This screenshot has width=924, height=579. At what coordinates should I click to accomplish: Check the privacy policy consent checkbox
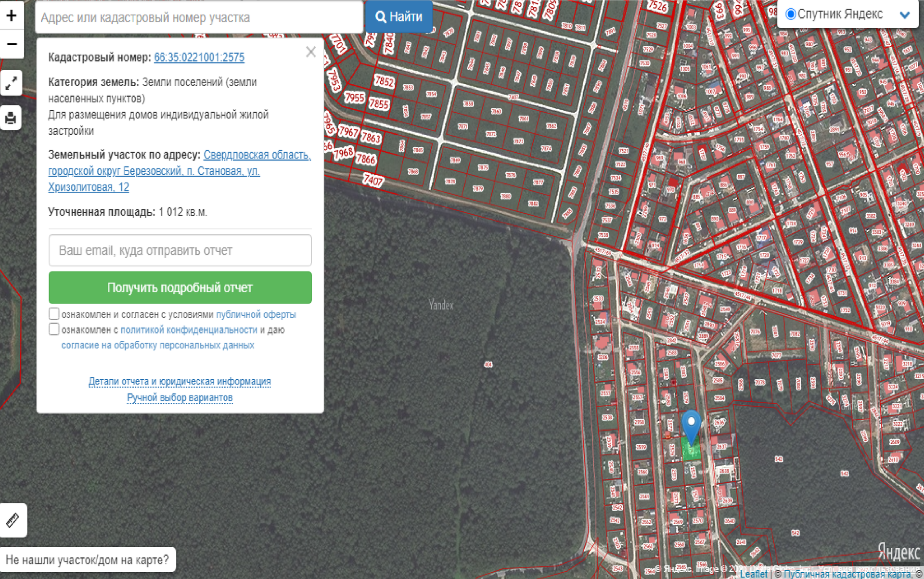pos(54,329)
